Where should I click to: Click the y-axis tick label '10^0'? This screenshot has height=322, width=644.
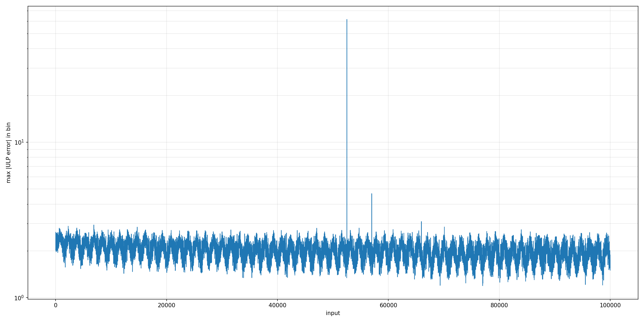click(x=19, y=298)
